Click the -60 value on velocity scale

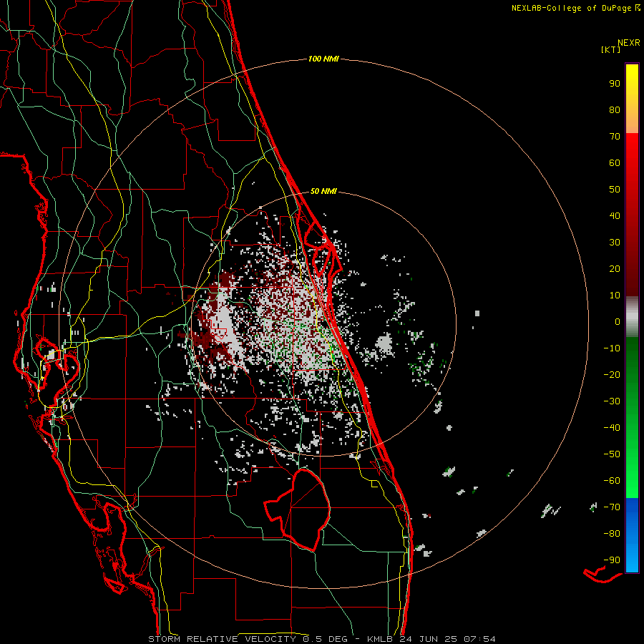pyautogui.click(x=612, y=481)
